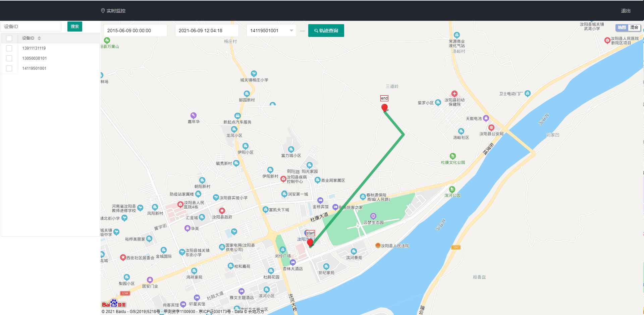Open the start time picker 2015-06-09

[135, 30]
